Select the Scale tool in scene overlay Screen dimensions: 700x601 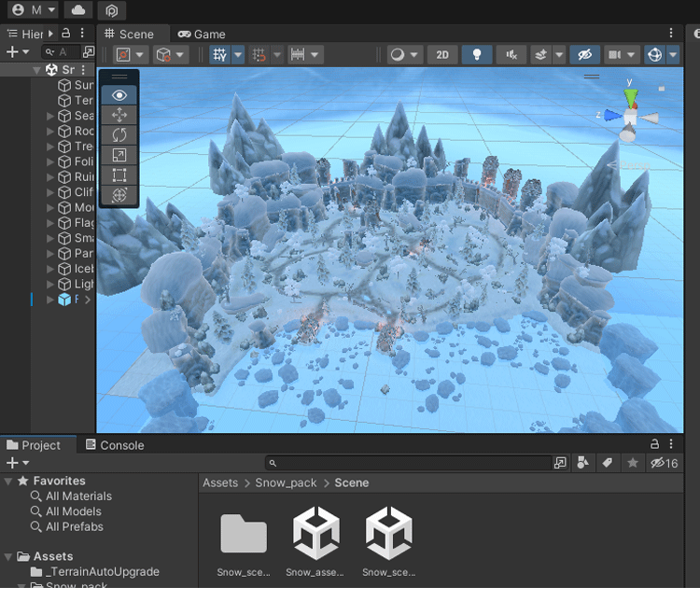point(119,155)
